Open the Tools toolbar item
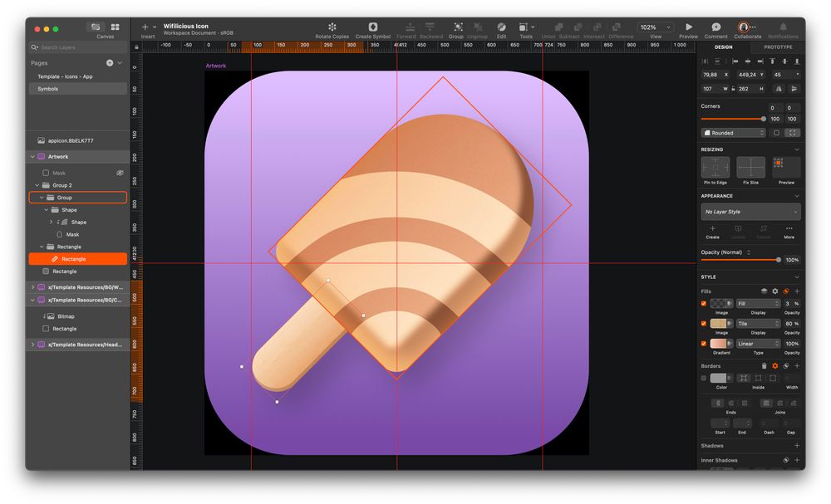Screen dimensions: 831x504 526,27
